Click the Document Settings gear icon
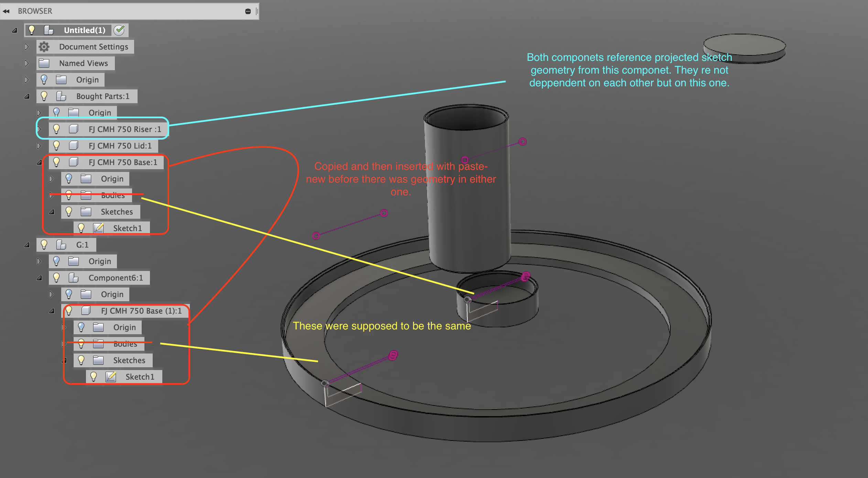This screenshot has height=478, width=868. [44, 47]
